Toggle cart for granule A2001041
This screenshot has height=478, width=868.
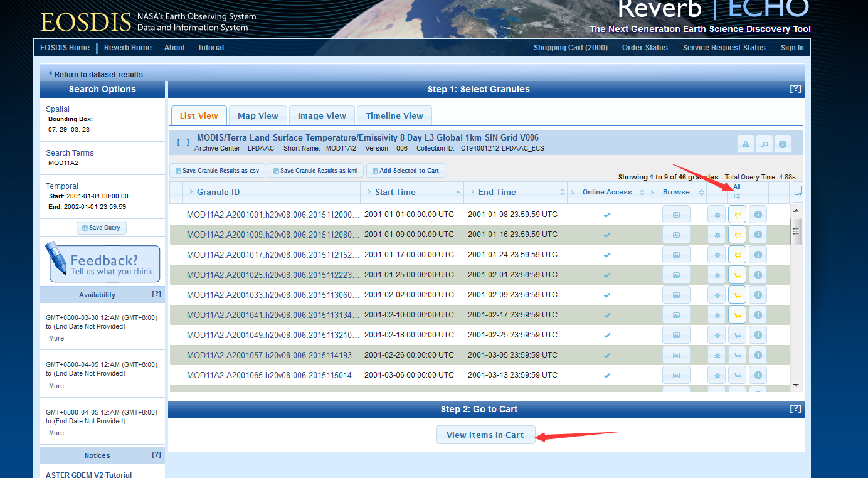click(737, 315)
